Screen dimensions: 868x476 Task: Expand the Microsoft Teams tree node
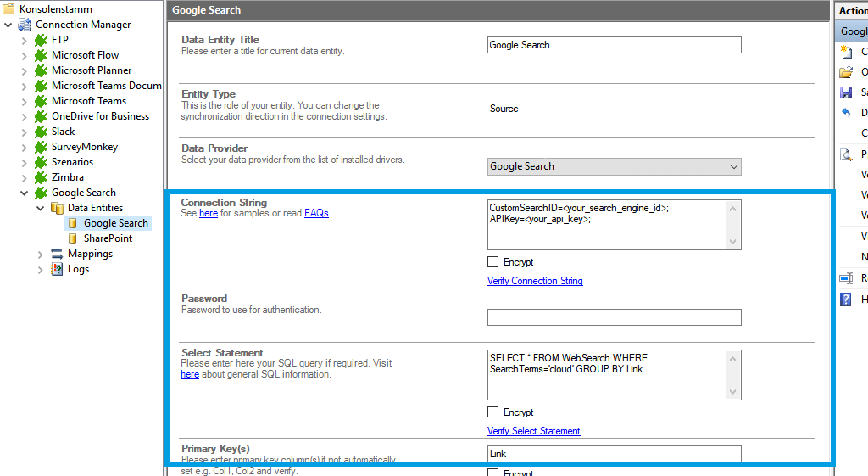pyautogui.click(x=24, y=101)
